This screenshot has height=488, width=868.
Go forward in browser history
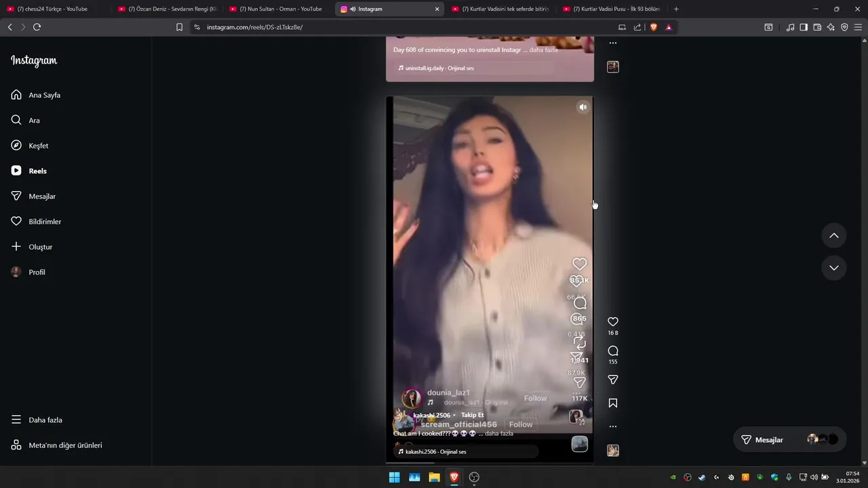click(x=23, y=27)
